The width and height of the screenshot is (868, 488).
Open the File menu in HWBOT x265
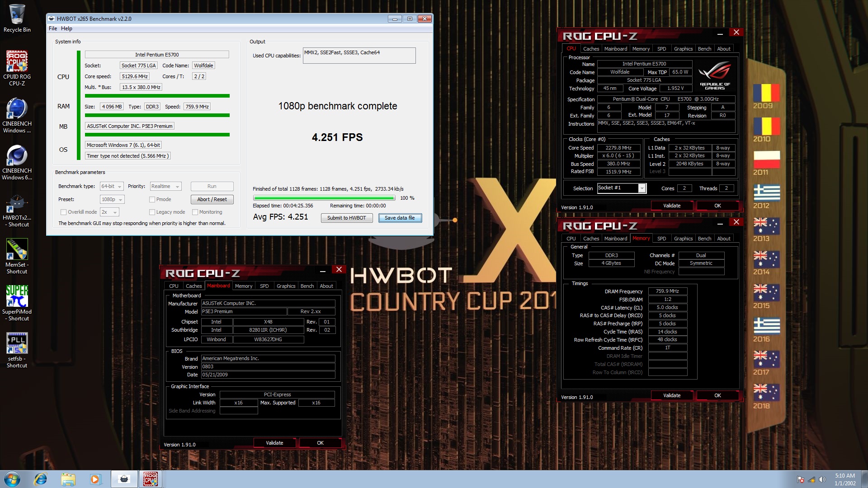pyautogui.click(x=53, y=28)
